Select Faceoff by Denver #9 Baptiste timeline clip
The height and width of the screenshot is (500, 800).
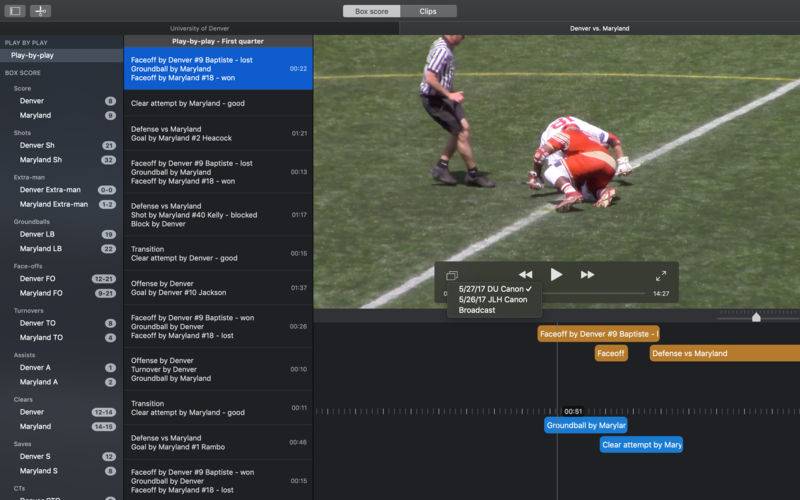click(x=598, y=334)
